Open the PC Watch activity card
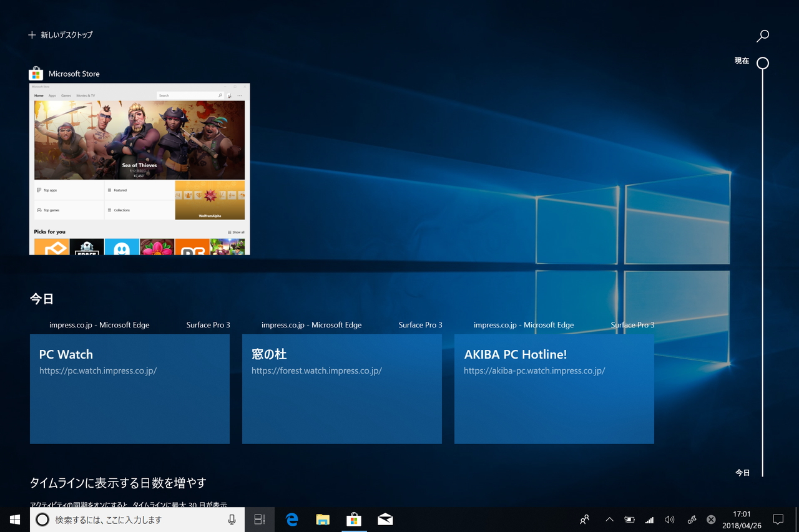 (x=130, y=389)
